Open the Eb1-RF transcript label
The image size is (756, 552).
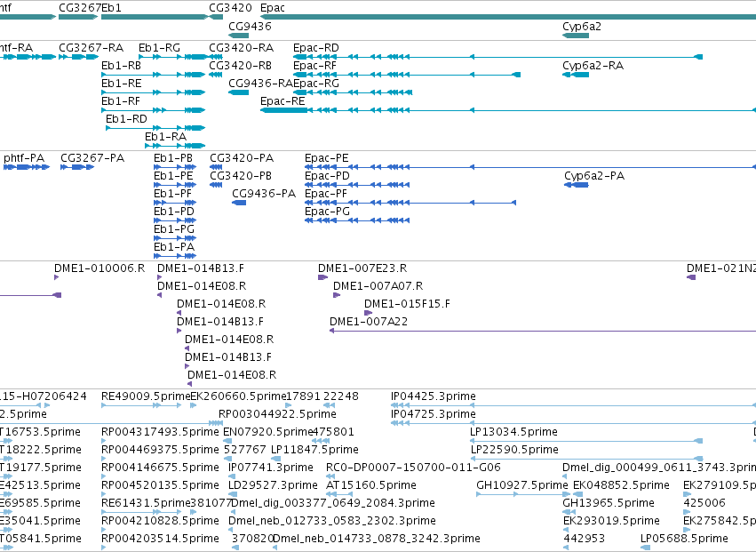pyautogui.click(x=121, y=101)
